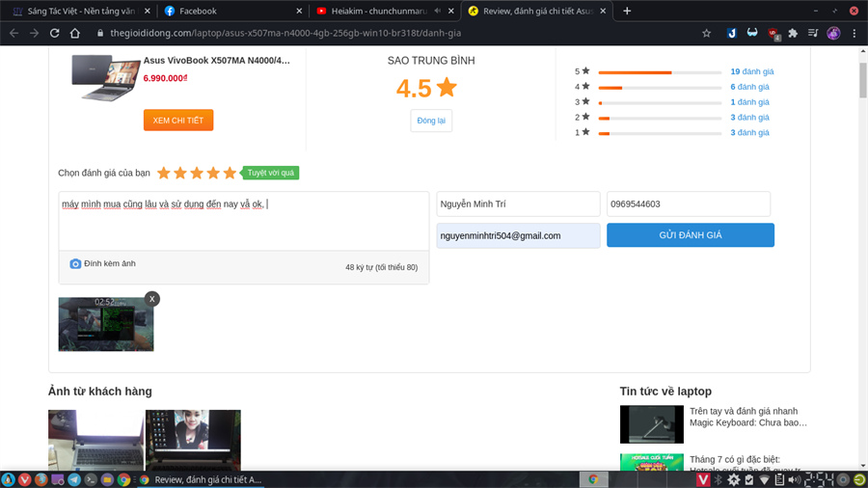Click the camera icon to attach a photo

[75, 264]
